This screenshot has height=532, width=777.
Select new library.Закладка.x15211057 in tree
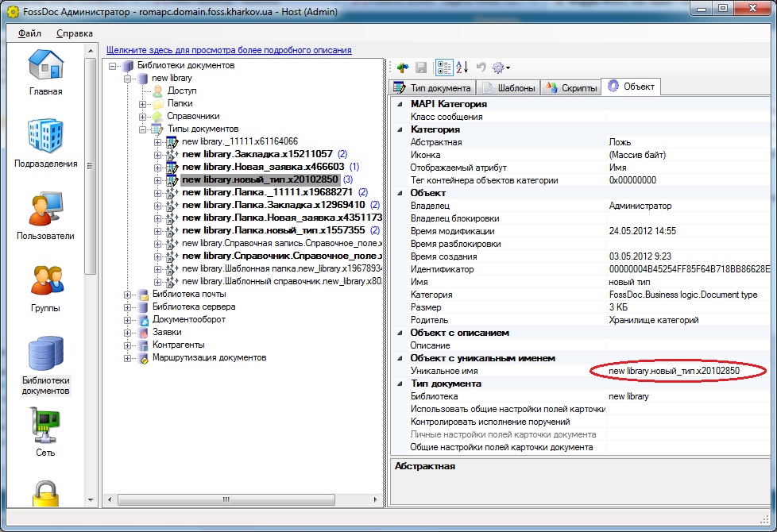257,154
